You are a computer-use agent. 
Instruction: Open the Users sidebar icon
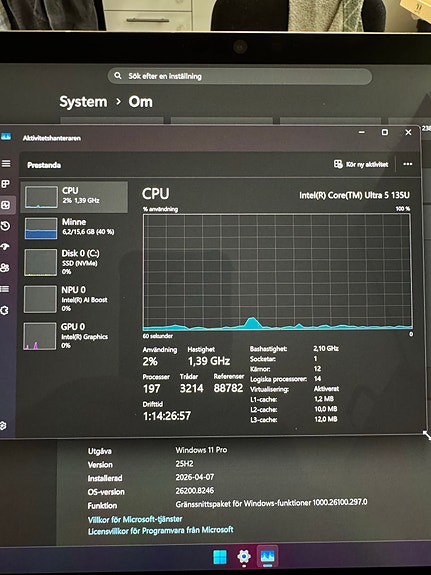5,268
